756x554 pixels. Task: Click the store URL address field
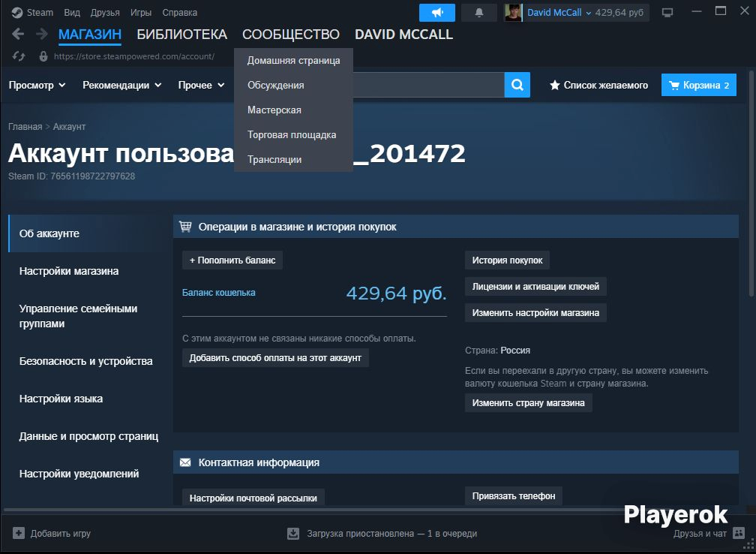[134, 56]
